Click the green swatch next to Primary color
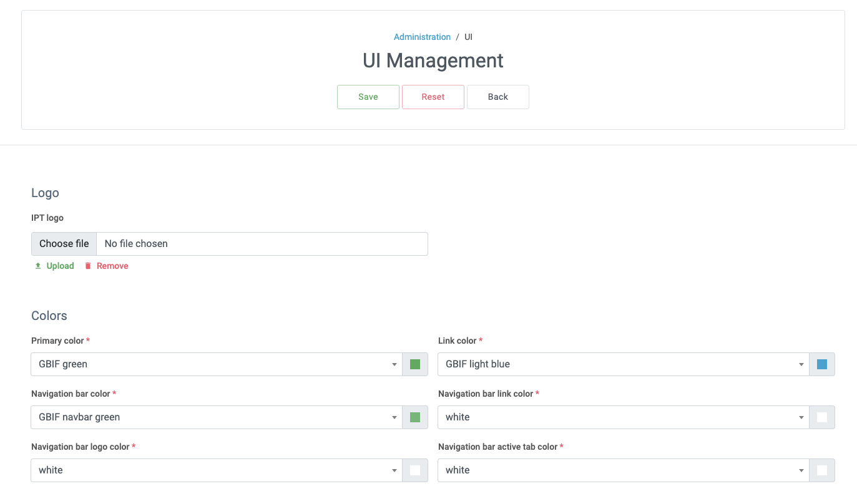 414,364
